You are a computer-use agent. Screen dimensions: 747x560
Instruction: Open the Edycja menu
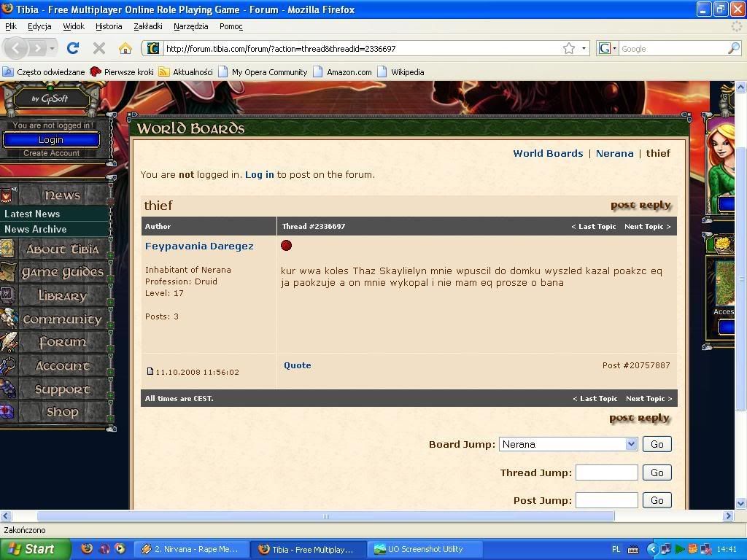tap(39, 26)
